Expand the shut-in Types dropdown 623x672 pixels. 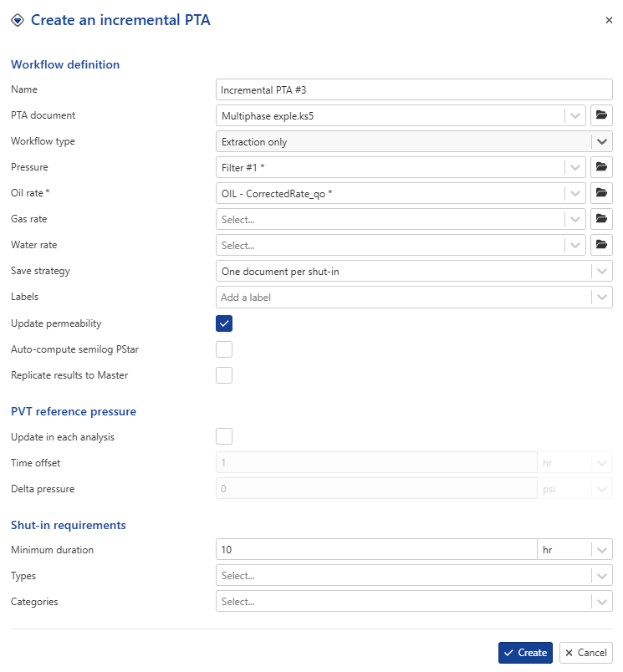click(601, 575)
